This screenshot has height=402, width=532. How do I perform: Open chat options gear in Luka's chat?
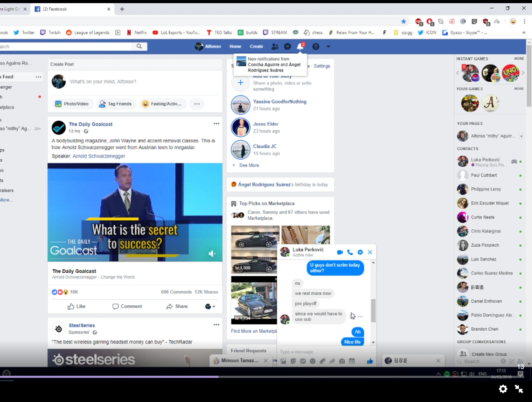(x=360, y=252)
